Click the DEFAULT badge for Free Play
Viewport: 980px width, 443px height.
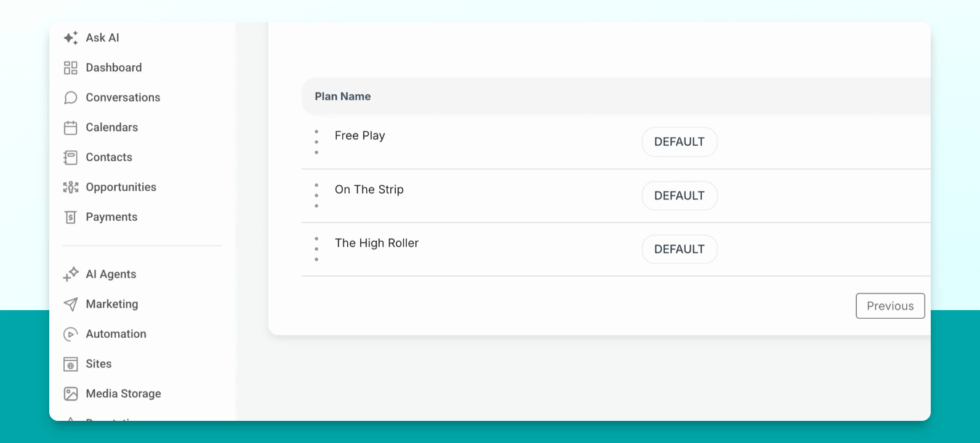[680, 142]
